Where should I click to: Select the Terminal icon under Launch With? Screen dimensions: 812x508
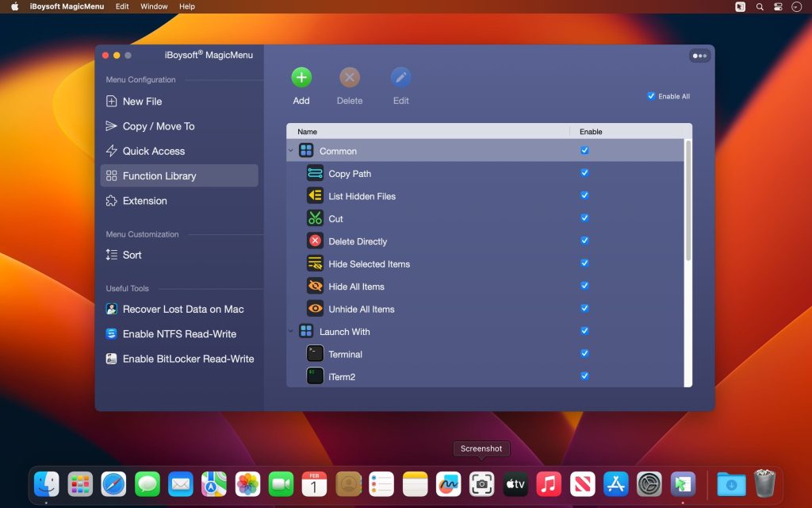[x=313, y=354]
